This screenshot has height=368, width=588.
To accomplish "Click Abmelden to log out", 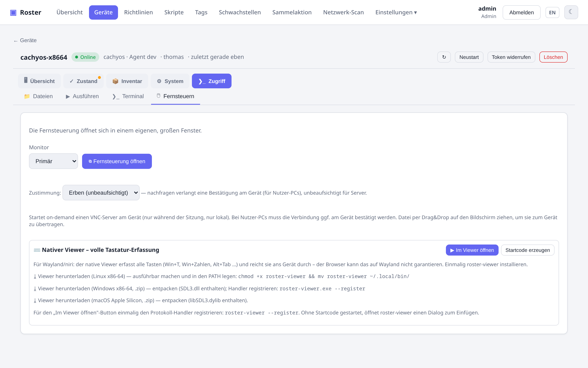I will (x=521, y=12).
